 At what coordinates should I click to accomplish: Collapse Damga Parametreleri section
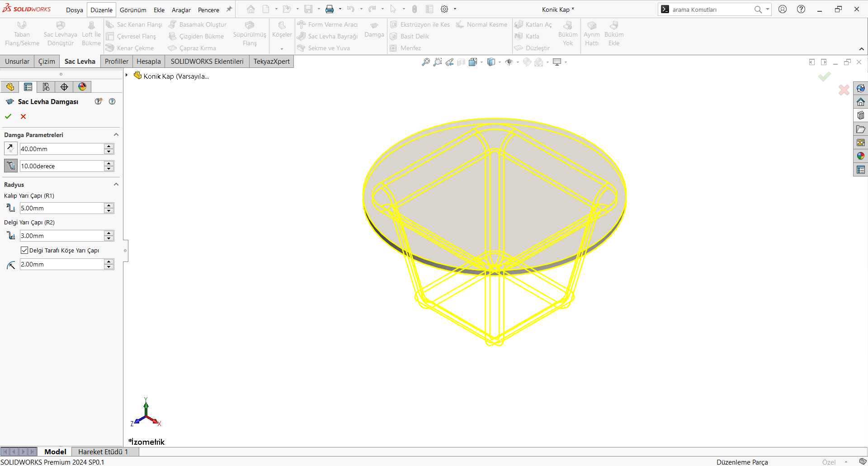116,135
